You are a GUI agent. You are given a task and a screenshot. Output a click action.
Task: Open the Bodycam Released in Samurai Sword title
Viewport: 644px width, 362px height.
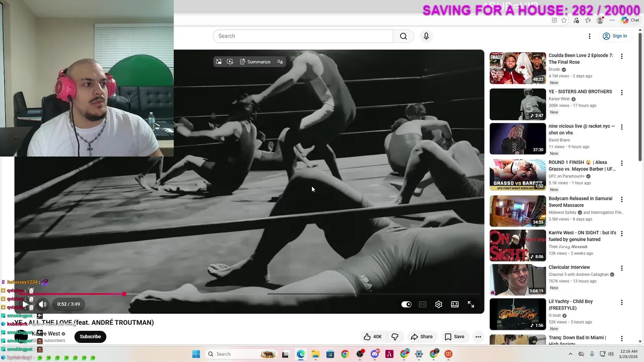(580, 202)
